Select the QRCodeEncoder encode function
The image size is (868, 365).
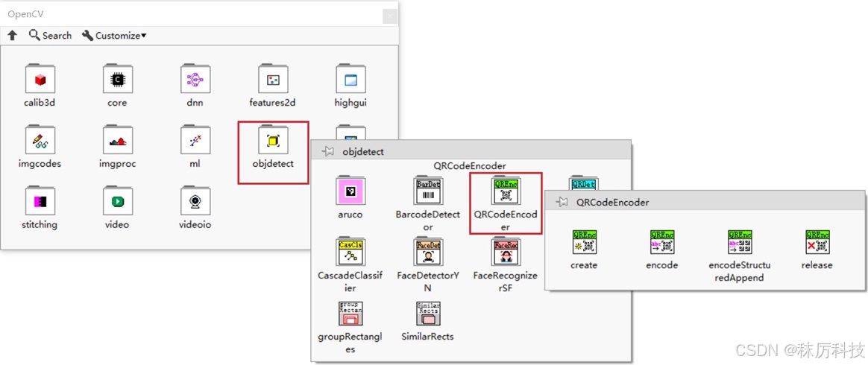pyautogui.click(x=662, y=242)
